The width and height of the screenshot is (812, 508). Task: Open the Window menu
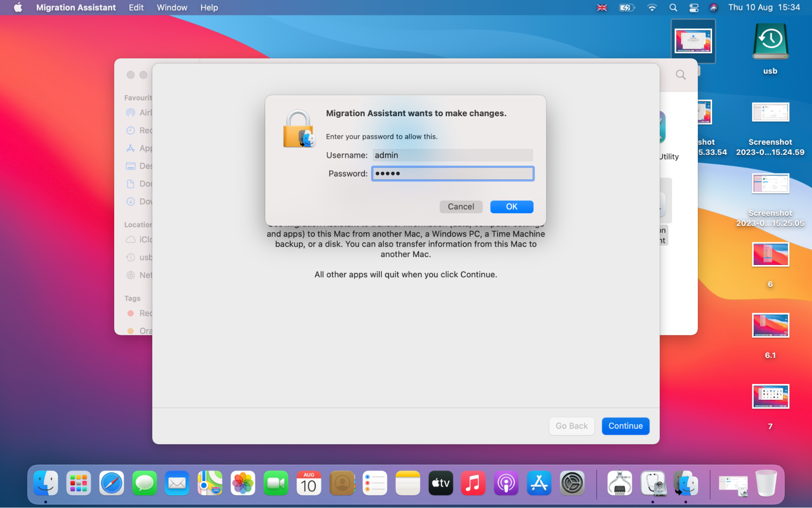pos(172,7)
